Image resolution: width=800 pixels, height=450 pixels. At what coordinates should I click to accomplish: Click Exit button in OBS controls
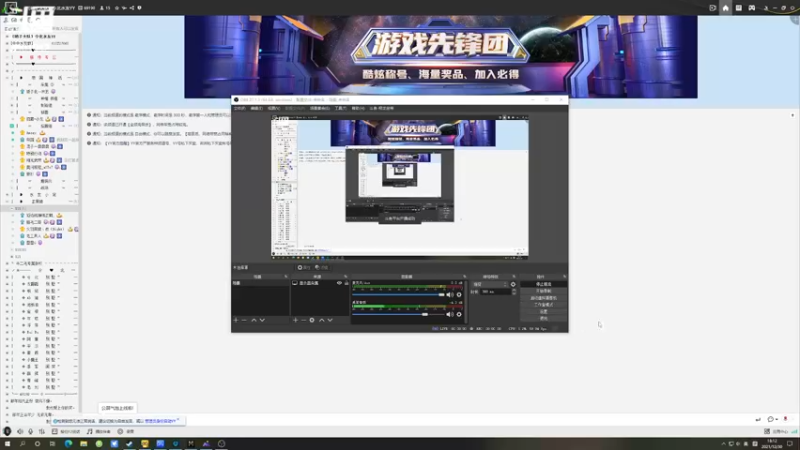click(543, 318)
